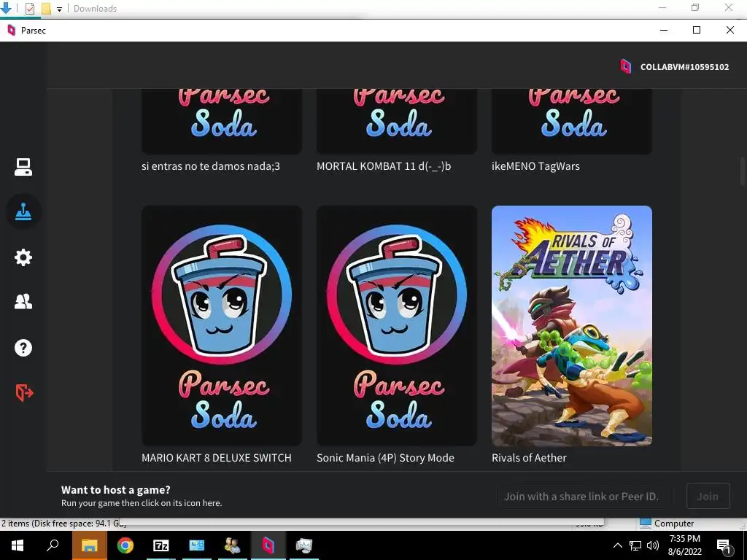The height and width of the screenshot is (560, 747).
Task: Open Sonic Mania (4P) Story Mode thumbnail
Action: pyautogui.click(x=396, y=326)
